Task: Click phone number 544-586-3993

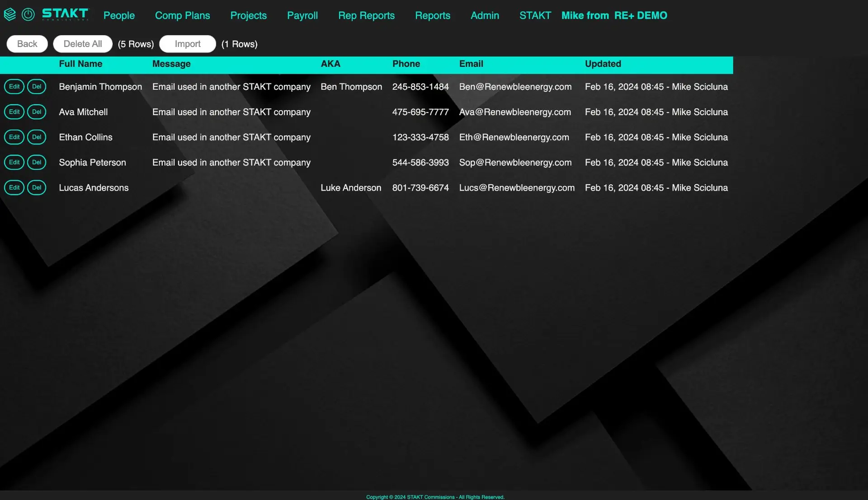Action: click(420, 163)
